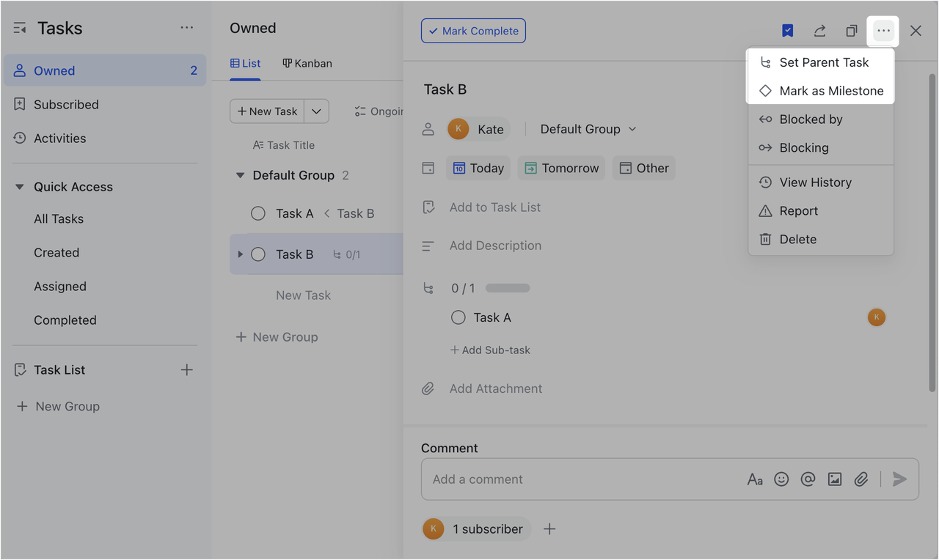Image resolution: width=939 pixels, height=560 pixels.
Task: Open text formatting Aa icon
Action: (755, 479)
